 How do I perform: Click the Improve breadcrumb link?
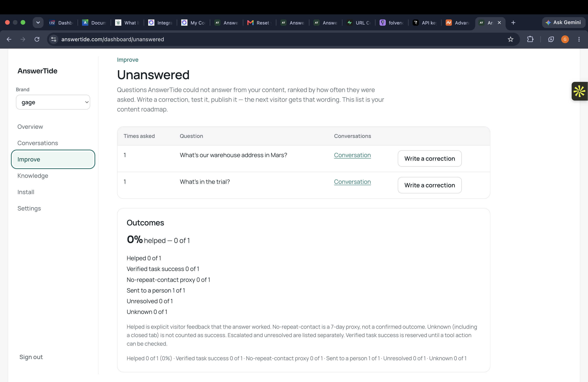[128, 60]
